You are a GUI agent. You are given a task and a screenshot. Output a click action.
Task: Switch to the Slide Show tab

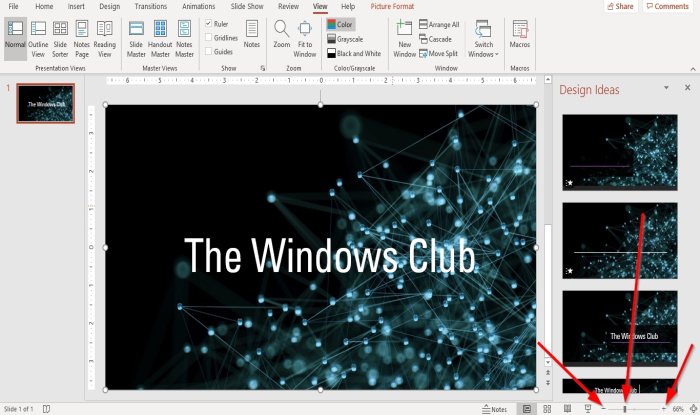click(247, 6)
